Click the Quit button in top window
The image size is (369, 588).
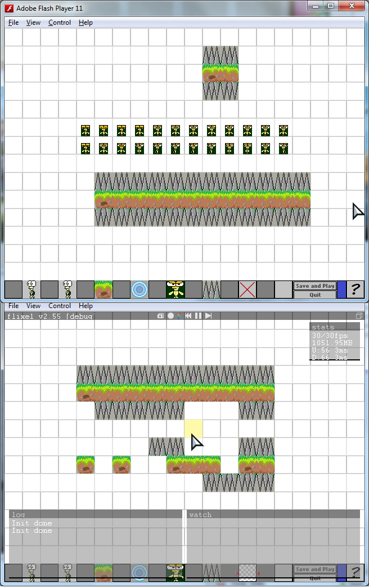315,295
